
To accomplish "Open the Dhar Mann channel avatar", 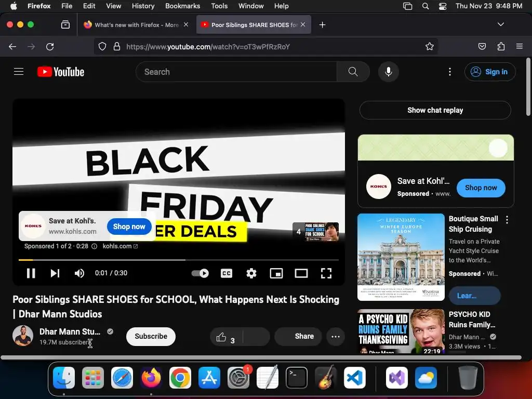I will point(23,336).
